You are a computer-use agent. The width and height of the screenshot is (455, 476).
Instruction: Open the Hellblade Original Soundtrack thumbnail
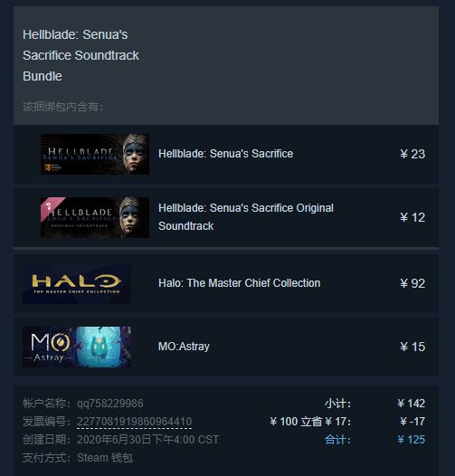(95, 217)
